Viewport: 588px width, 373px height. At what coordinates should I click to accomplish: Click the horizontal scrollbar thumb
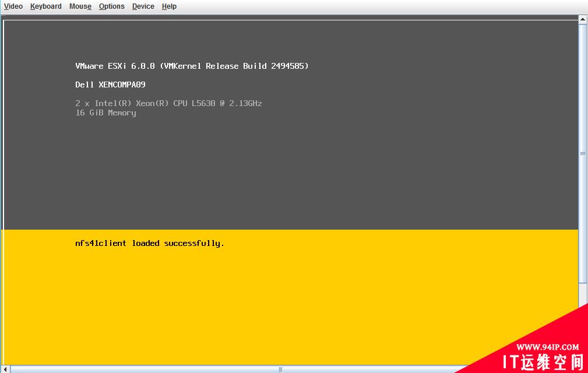point(280,370)
